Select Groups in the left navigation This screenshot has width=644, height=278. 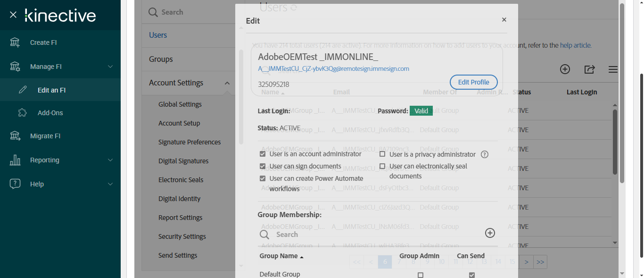[x=161, y=59]
